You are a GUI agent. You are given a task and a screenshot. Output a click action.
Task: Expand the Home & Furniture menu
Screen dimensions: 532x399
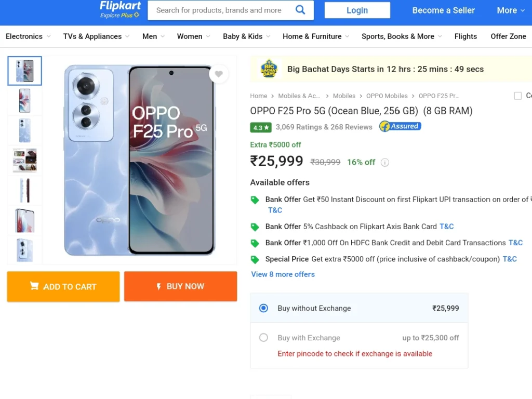pos(316,36)
